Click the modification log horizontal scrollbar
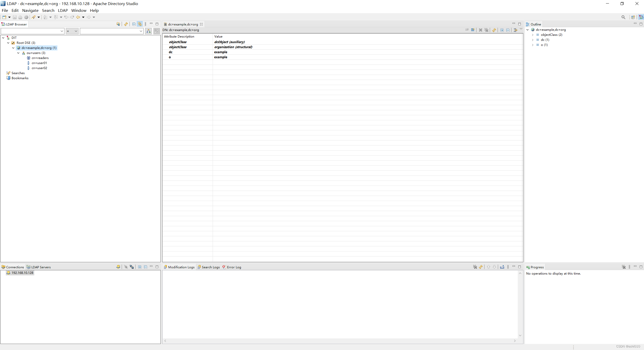Screen dimensions: 644x350 coord(340,341)
